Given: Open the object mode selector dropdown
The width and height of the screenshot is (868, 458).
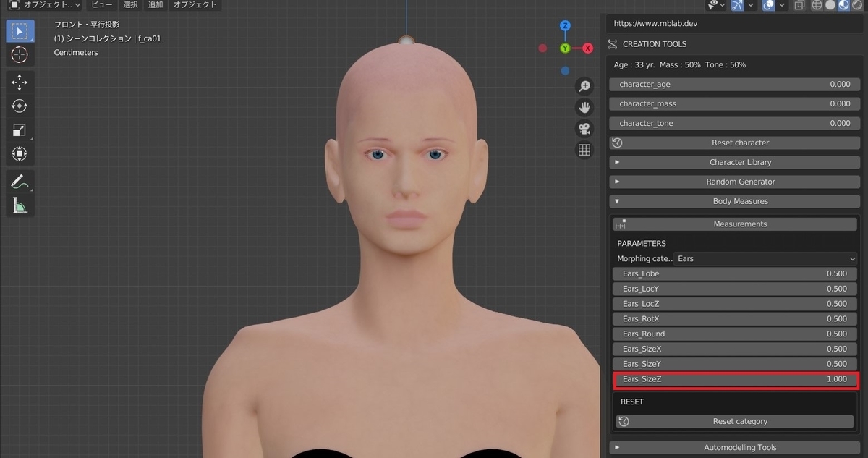Looking at the screenshot, I should click(45, 5).
